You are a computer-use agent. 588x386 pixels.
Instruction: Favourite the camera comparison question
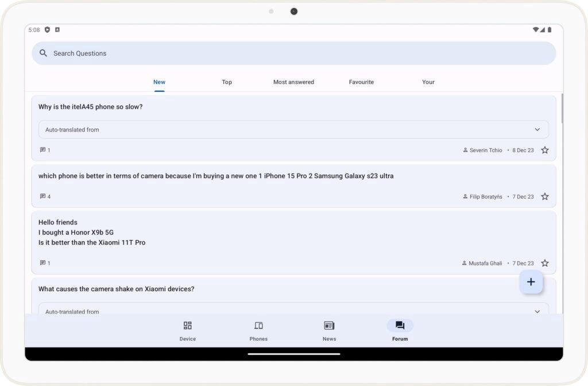point(544,196)
